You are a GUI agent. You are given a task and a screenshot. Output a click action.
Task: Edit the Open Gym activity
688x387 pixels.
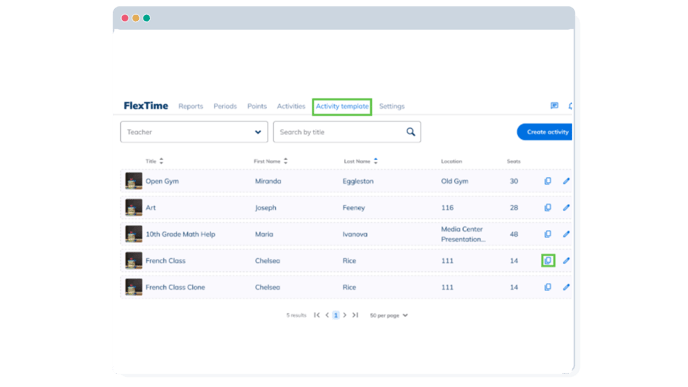click(566, 181)
